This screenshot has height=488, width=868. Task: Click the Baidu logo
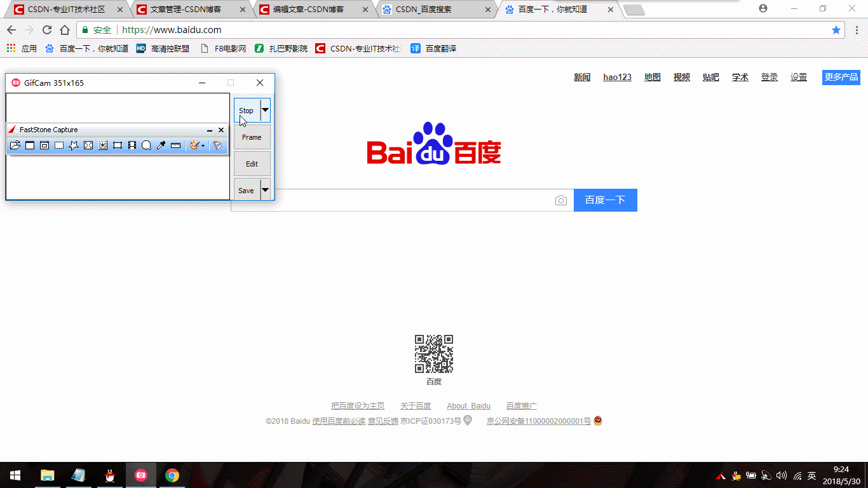[x=434, y=144]
